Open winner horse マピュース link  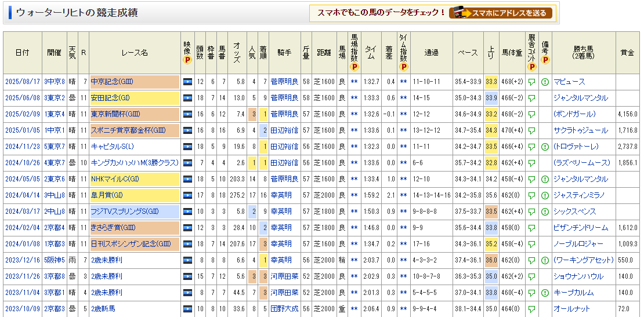(x=569, y=82)
